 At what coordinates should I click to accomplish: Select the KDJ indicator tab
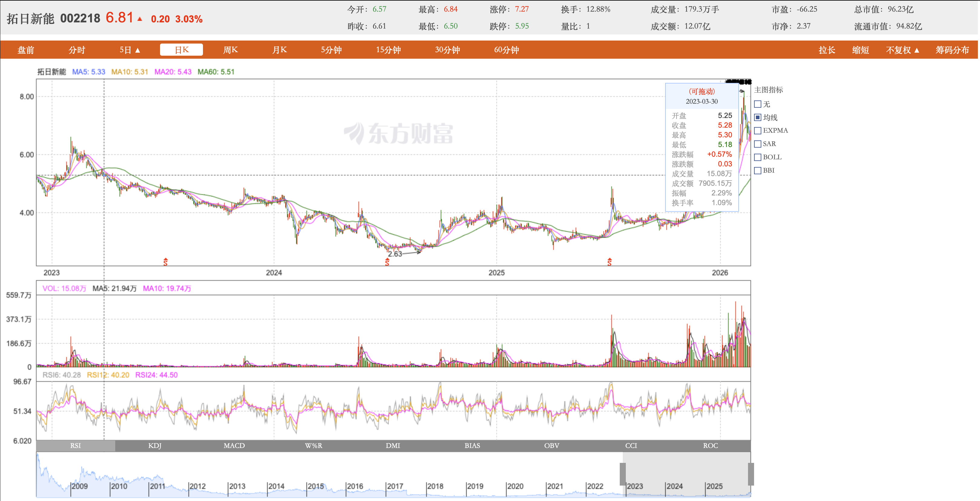tap(155, 445)
